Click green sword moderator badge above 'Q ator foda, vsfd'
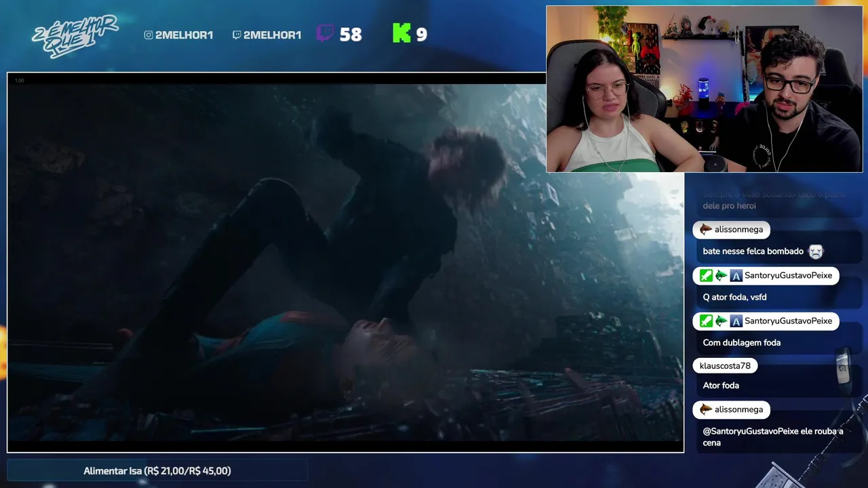Screen dimensions: 868x488 [706, 276]
